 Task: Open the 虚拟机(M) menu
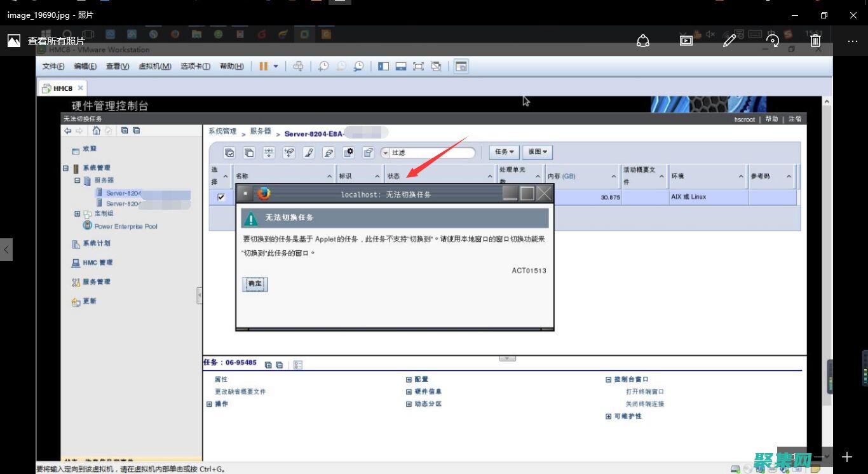click(154, 65)
